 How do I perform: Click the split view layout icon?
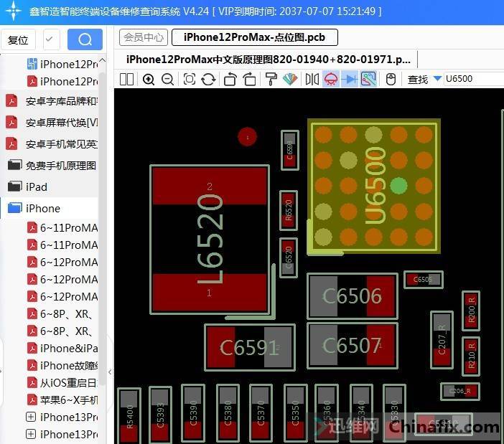pos(126,79)
